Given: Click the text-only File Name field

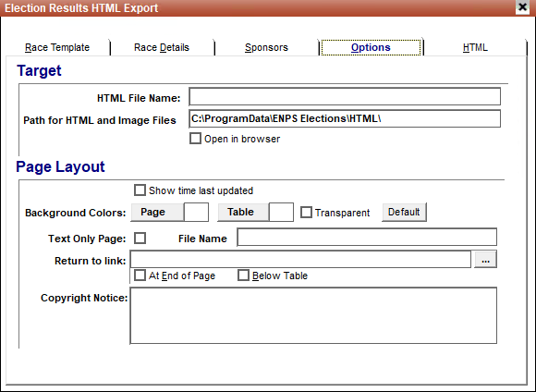Looking at the screenshot, I should coord(367,237).
